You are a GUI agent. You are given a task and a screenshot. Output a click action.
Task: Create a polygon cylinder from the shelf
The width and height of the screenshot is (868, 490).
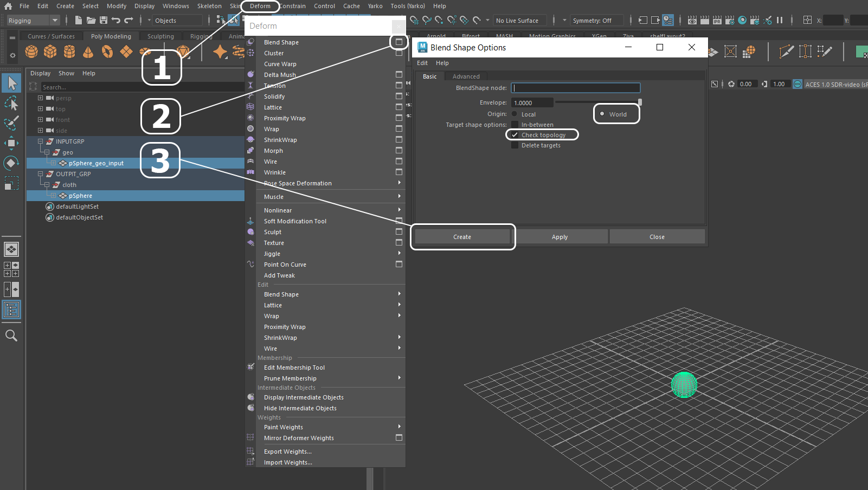point(69,51)
